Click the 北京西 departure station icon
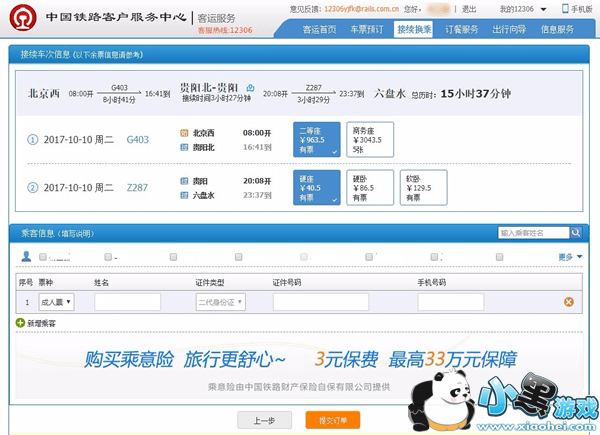Screen dimensions: 600x435 tap(184, 132)
